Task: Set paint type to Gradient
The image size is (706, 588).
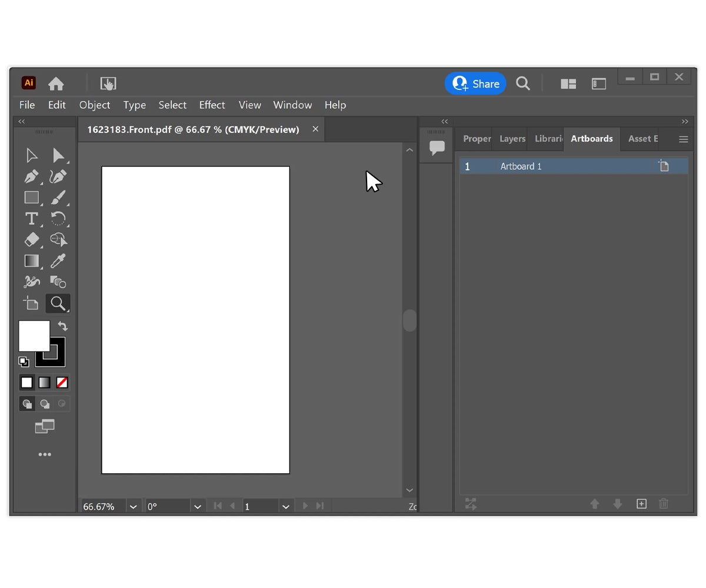Action: [x=45, y=383]
